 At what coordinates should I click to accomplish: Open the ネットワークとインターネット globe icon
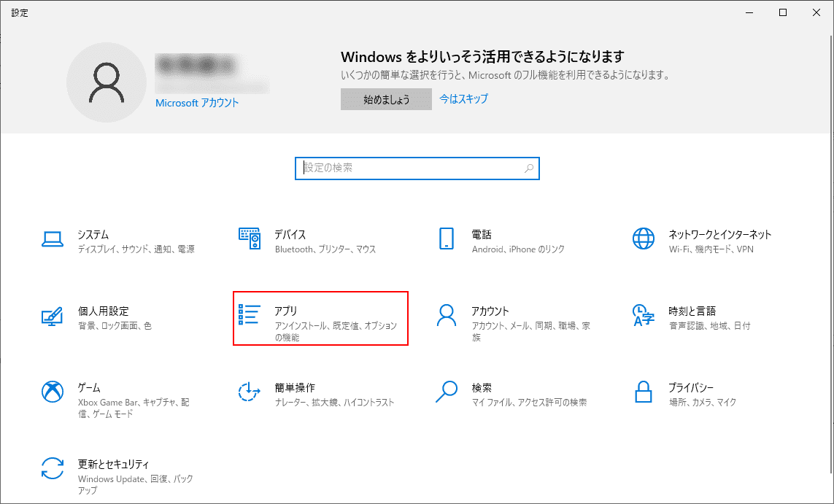point(643,239)
